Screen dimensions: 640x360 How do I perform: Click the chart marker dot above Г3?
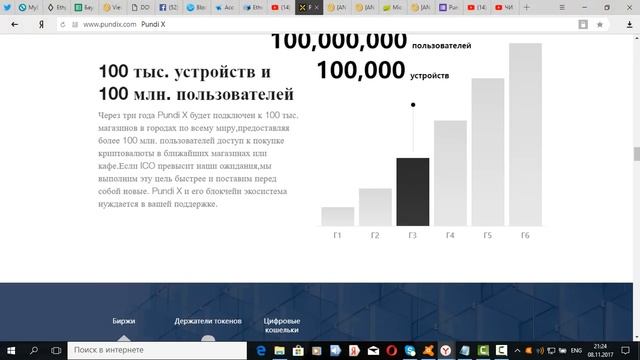(x=413, y=105)
